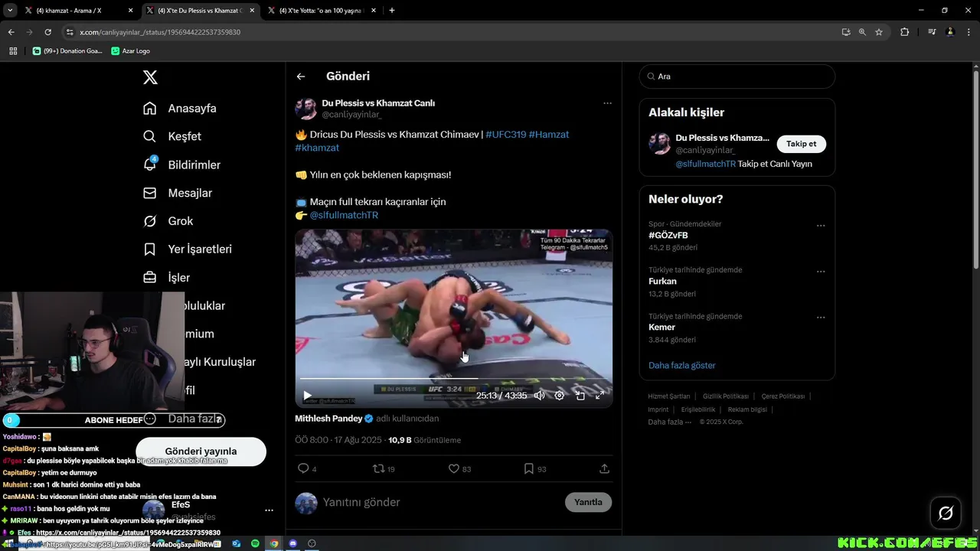Go back with the Gönderi back arrow

click(x=301, y=77)
